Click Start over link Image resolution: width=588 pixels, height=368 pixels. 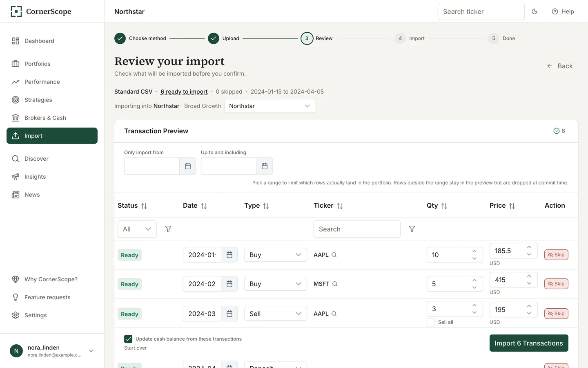pos(136,348)
